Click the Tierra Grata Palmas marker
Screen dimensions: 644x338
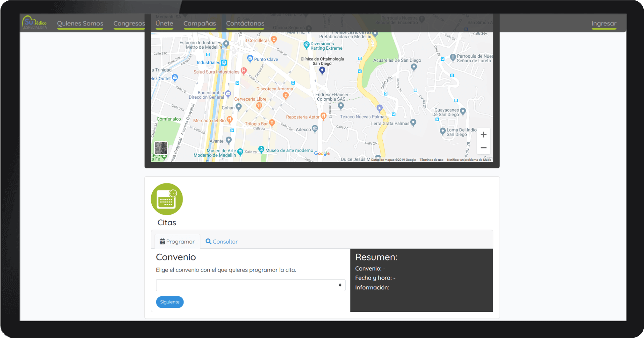(x=413, y=123)
